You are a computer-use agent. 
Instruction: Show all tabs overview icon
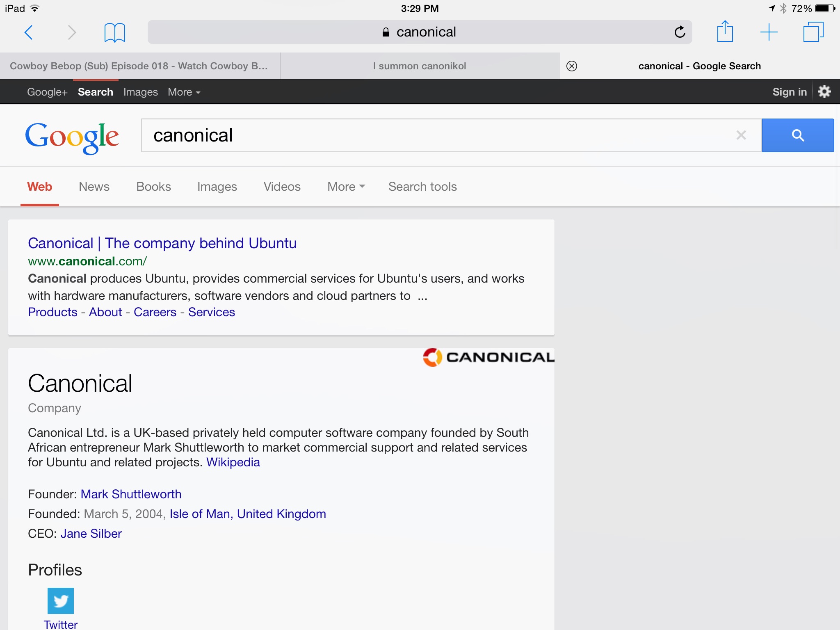coord(813,32)
